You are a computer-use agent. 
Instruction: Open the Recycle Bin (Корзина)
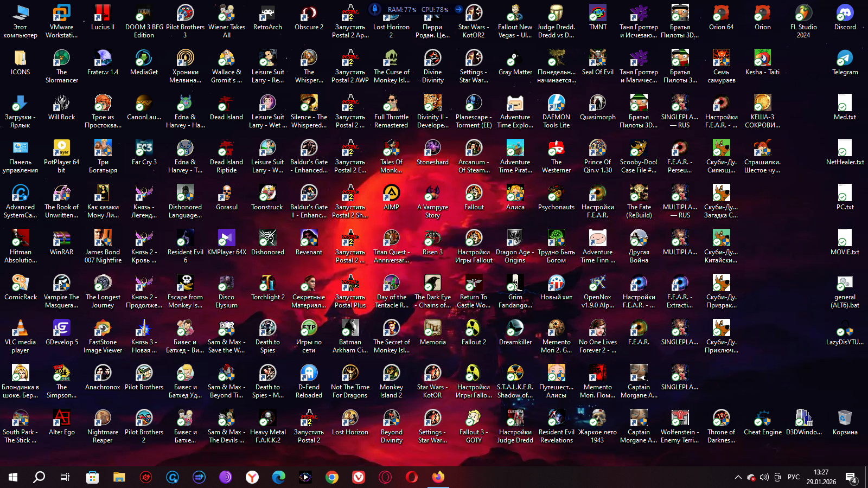(x=845, y=418)
